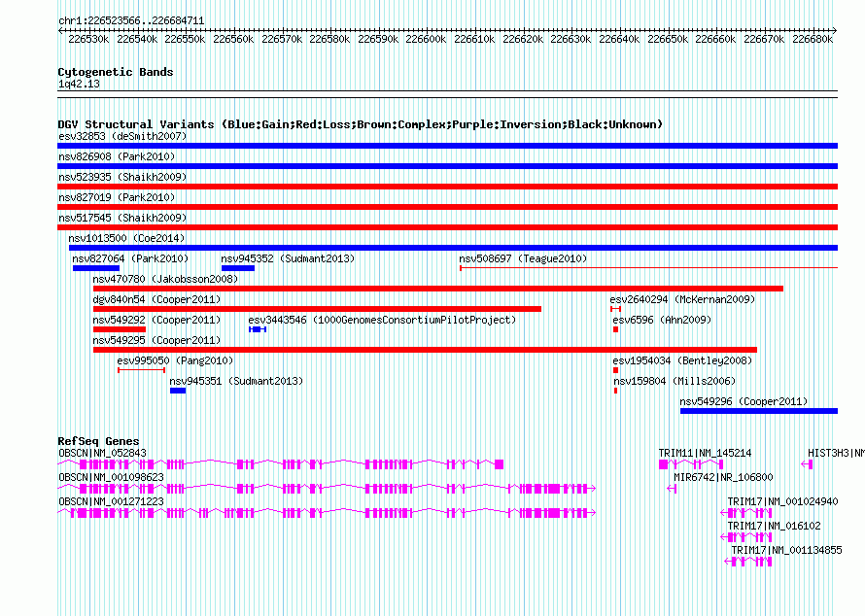
Task: Click the esv6596 (Ahn2009) red marker
Action: (x=615, y=329)
